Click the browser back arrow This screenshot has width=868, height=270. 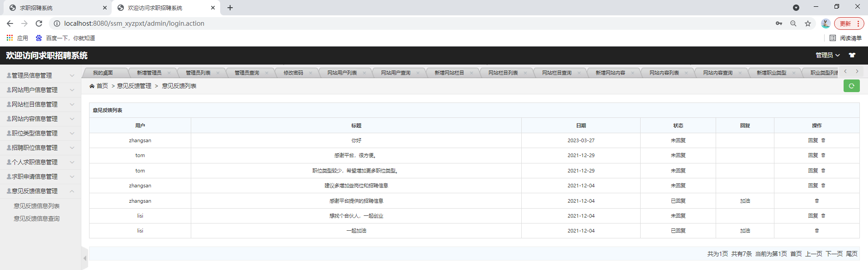[10, 23]
